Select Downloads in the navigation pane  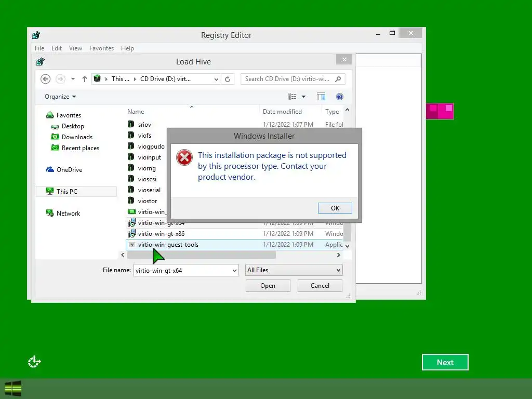tap(77, 137)
